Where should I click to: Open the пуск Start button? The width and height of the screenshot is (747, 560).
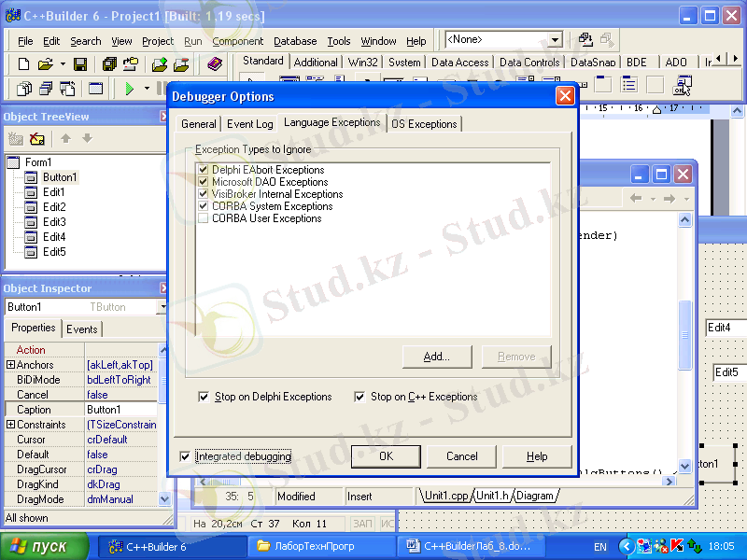click(x=44, y=547)
